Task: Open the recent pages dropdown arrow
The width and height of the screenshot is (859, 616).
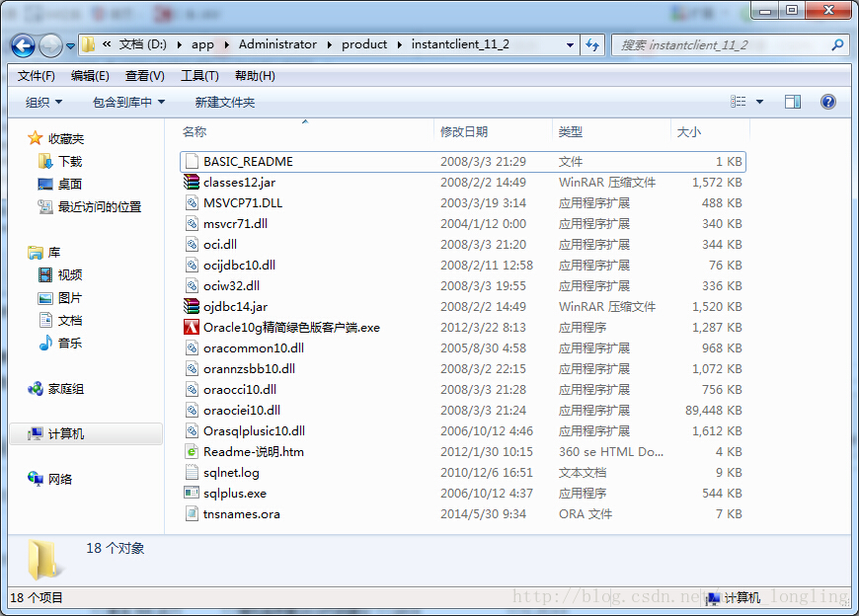Action: (71, 46)
